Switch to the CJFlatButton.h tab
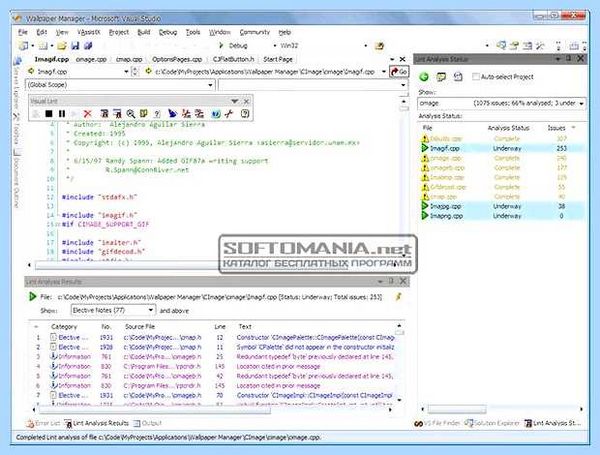Viewport: 600px width, 455px height. [x=233, y=59]
